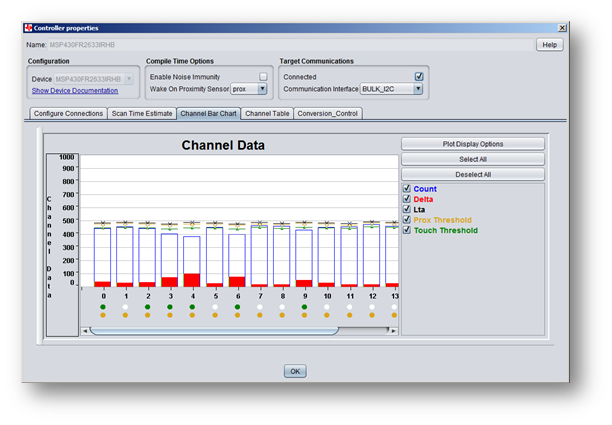Viewport: 612px width, 425px height.
Task: Click the application icon in the title bar
Action: (29, 28)
